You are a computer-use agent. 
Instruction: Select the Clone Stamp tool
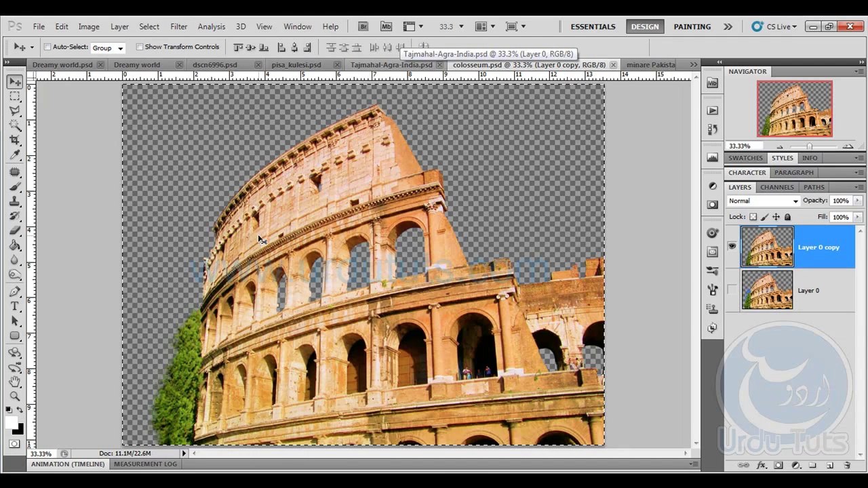point(15,201)
